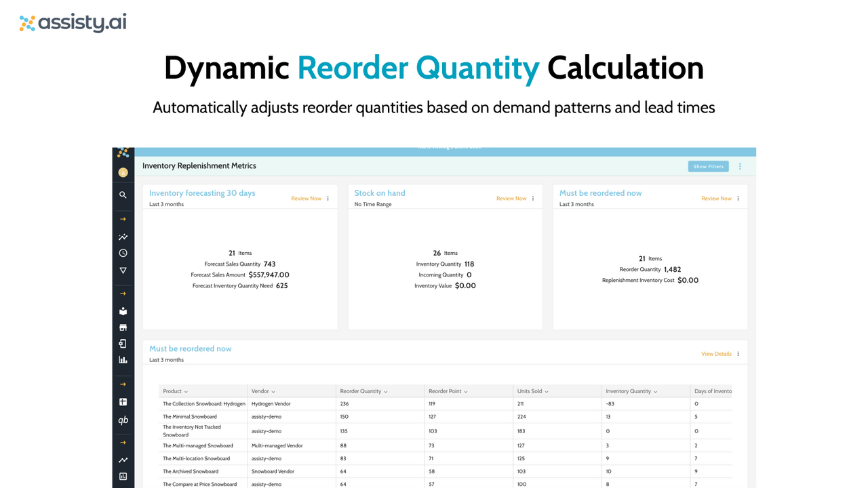Open the options menu beside View Details
Image resolution: width=868 pixels, height=488 pixels.
[x=738, y=353]
